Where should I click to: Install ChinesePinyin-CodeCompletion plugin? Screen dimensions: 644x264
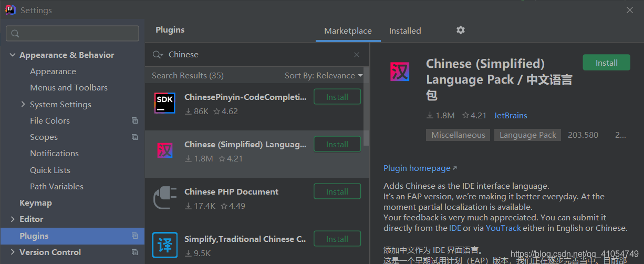(x=337, y=97)
